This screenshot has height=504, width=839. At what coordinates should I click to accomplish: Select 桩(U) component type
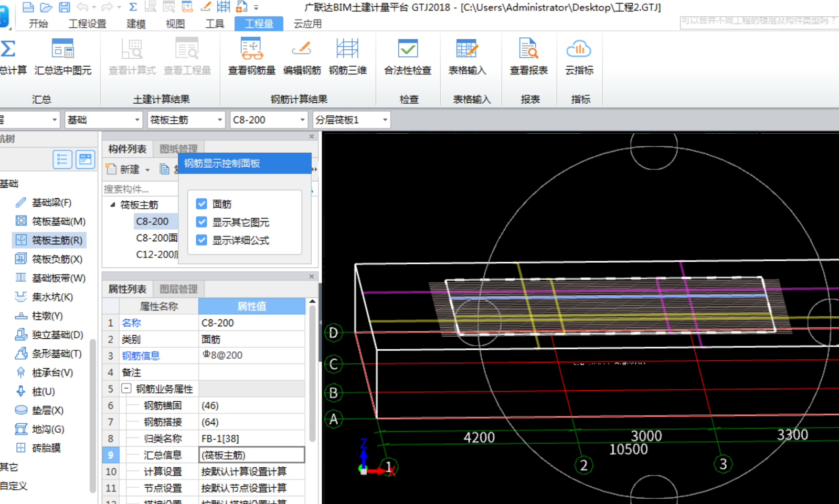tap(43, 391)
